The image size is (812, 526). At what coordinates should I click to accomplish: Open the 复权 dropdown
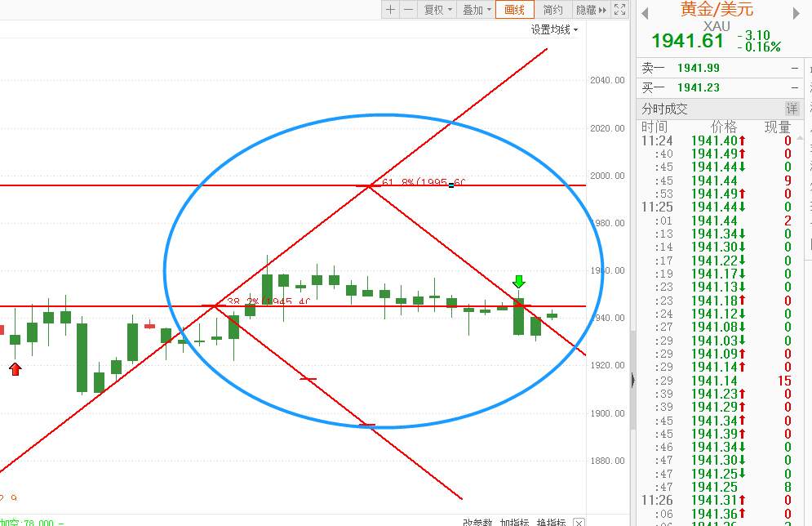(x=437, y=10)
